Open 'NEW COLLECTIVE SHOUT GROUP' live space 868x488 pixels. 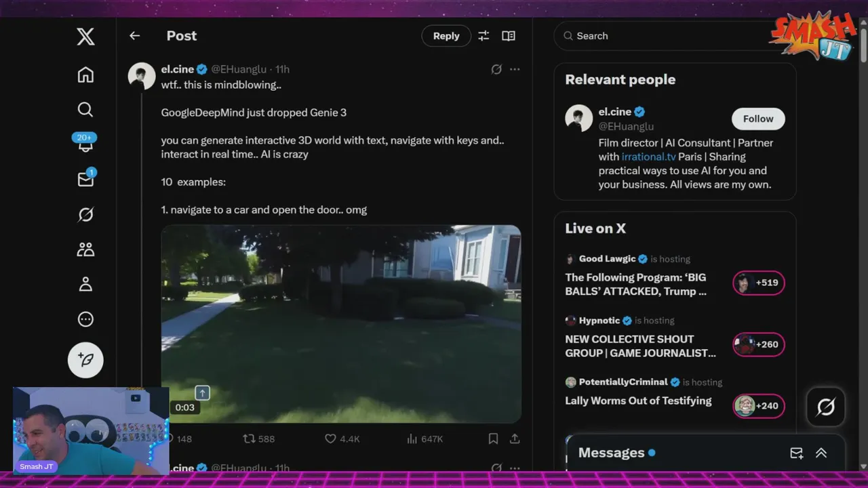(640, 346)
